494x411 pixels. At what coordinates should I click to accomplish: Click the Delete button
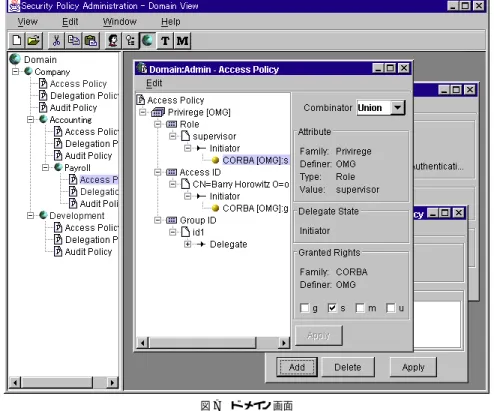(x=348, y=367)
